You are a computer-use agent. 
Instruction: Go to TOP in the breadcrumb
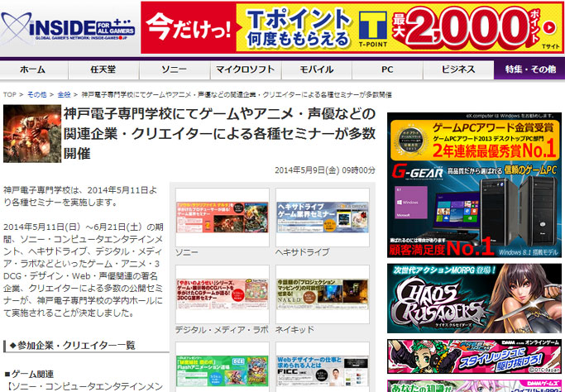(10, 95)
